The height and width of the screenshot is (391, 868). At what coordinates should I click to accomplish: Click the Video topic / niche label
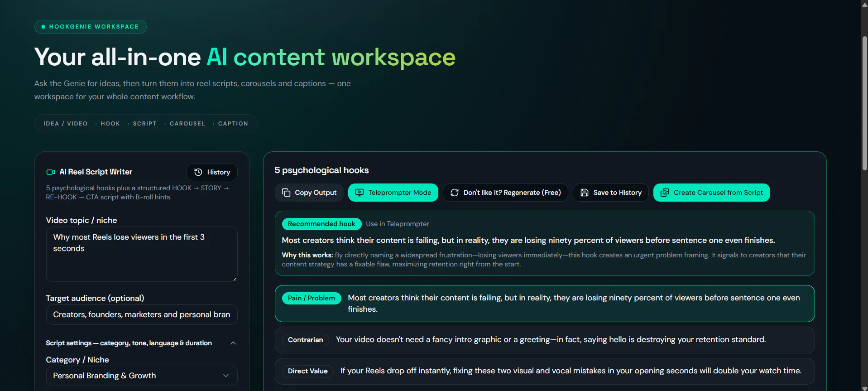pos(82,220)
